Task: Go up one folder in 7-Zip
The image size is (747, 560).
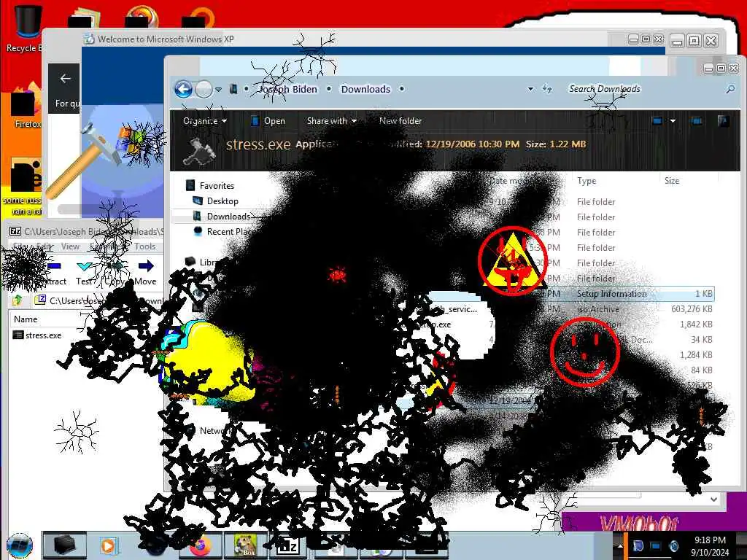Action: click(18, 300)
